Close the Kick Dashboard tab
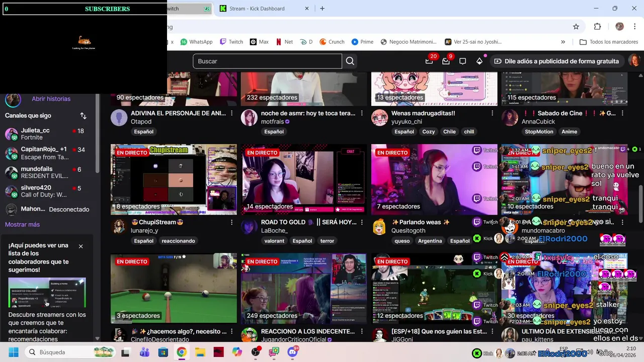This screenshot has height=362, width=644. click(307, 9)
